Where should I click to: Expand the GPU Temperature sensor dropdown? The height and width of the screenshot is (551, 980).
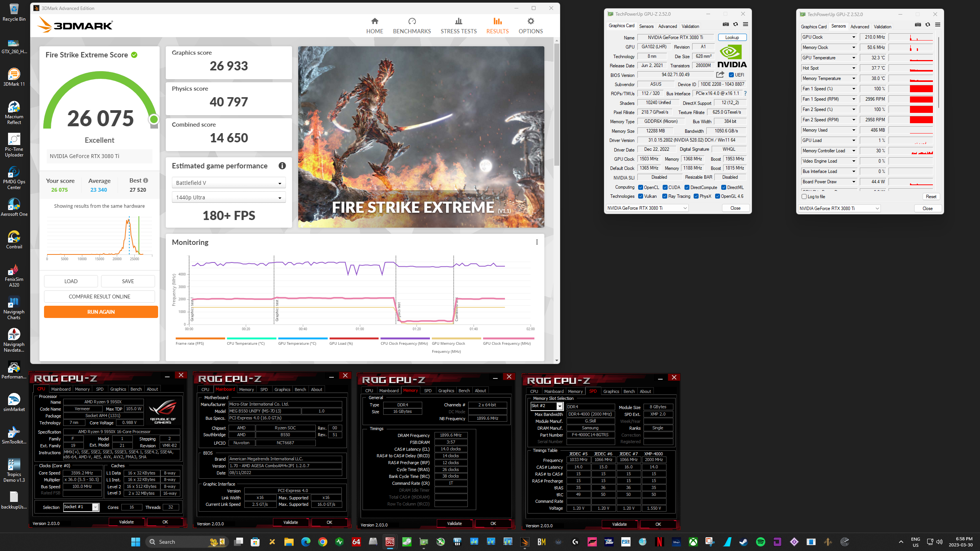point(853,58)
